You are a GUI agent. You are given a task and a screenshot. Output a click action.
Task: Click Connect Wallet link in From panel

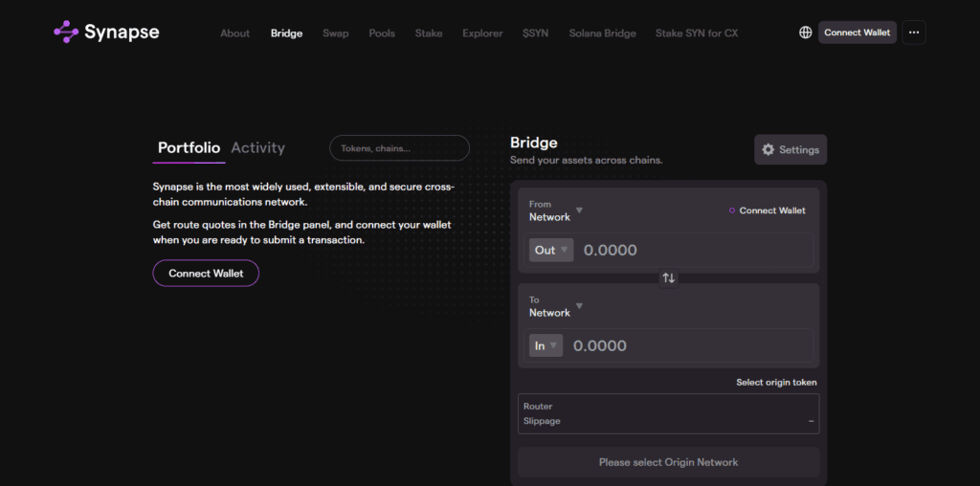coord(771,210)
